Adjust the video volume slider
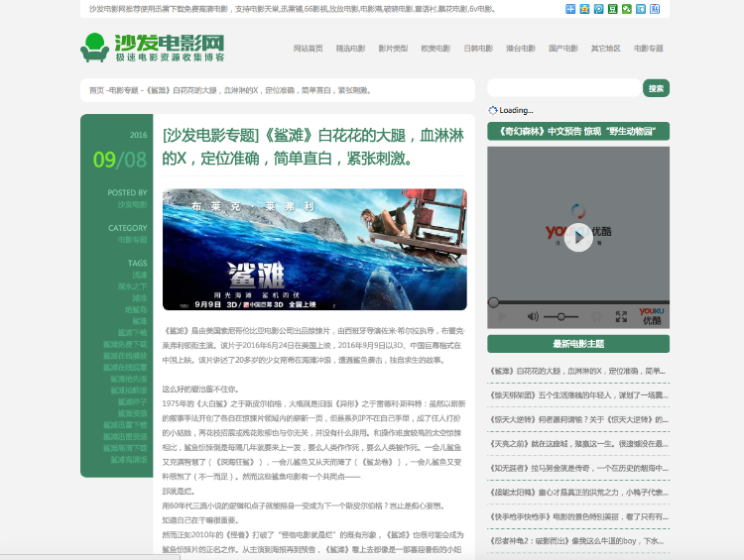The image size is (744, 560). (560, 316)
